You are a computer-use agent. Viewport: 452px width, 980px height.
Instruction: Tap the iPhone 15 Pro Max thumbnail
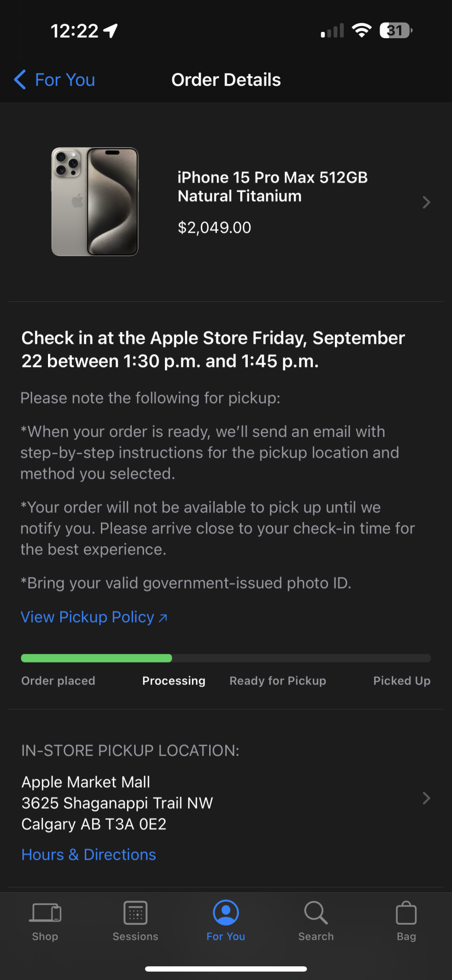(95, 202)
